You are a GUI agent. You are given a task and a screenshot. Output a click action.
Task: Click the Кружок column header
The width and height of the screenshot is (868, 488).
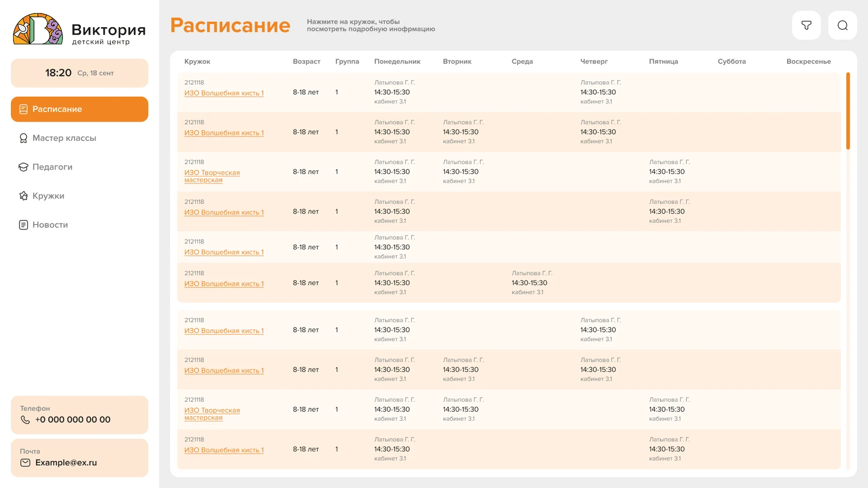coord(197,62)
